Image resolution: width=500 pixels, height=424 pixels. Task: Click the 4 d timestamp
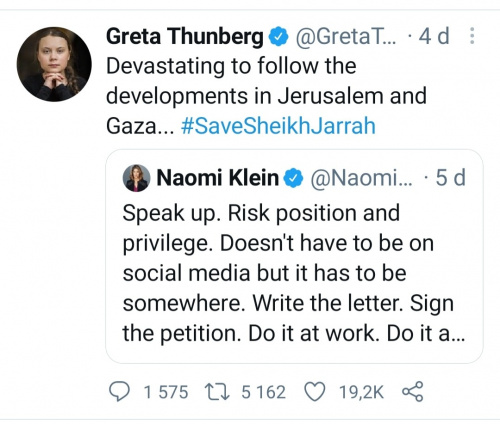tap(434, 36)
